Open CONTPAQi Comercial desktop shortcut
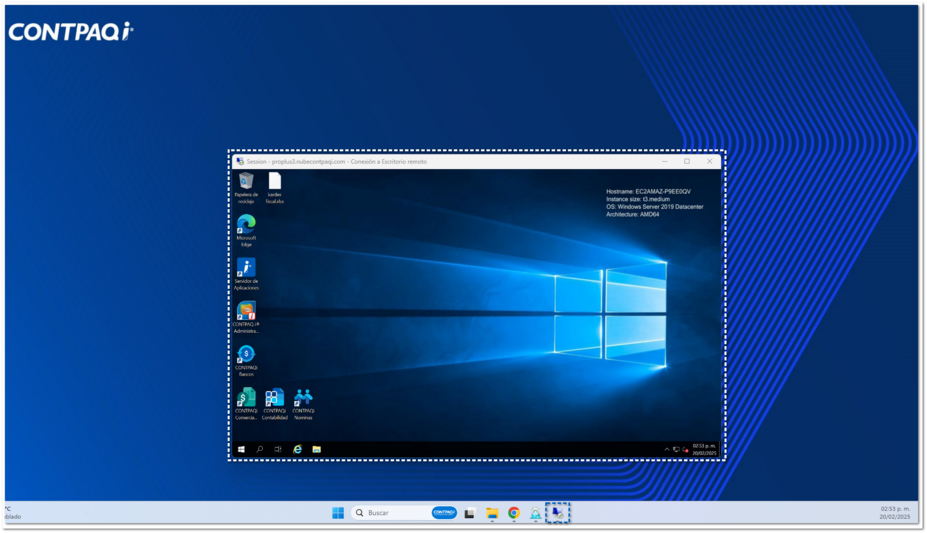 pos(246,398)
